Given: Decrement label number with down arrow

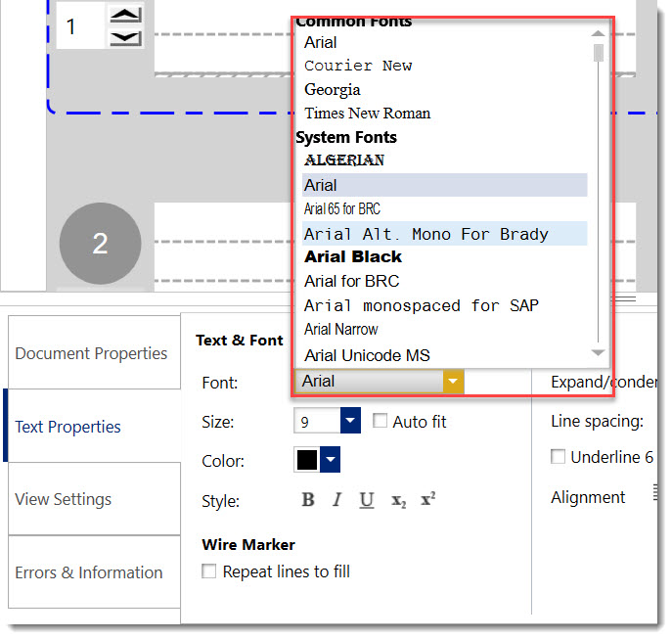Looking at the screenshot, I should (125, 38).
